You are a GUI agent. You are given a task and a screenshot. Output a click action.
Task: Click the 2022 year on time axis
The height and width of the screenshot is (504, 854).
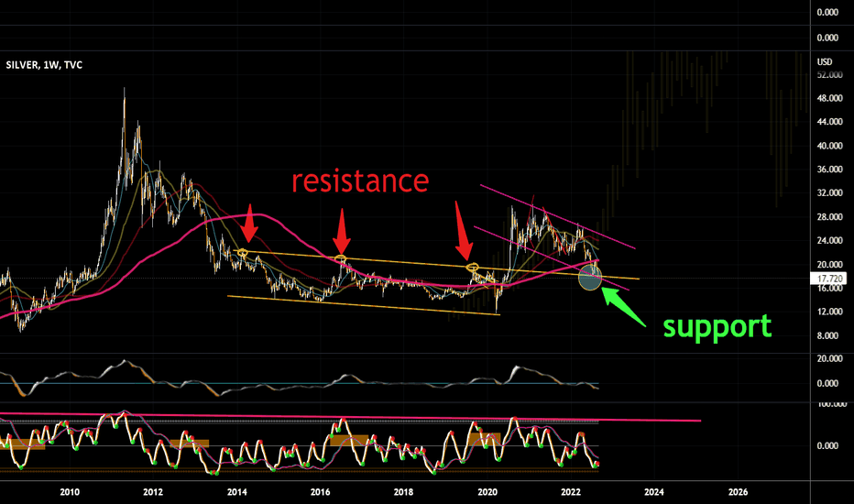[571, 492]
